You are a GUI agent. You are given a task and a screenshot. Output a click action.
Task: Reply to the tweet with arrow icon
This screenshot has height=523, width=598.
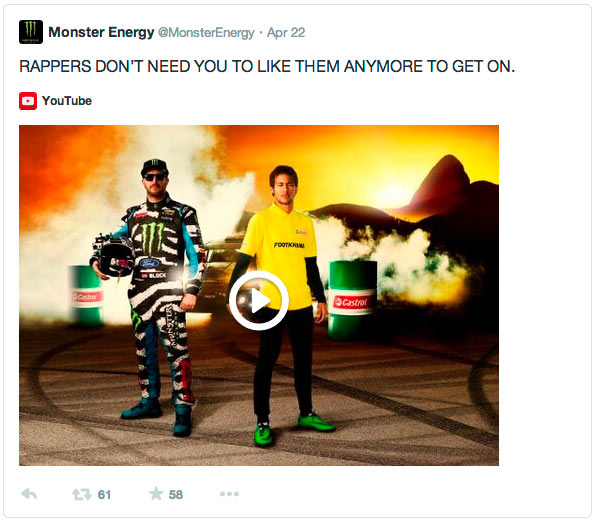(29, 494)
